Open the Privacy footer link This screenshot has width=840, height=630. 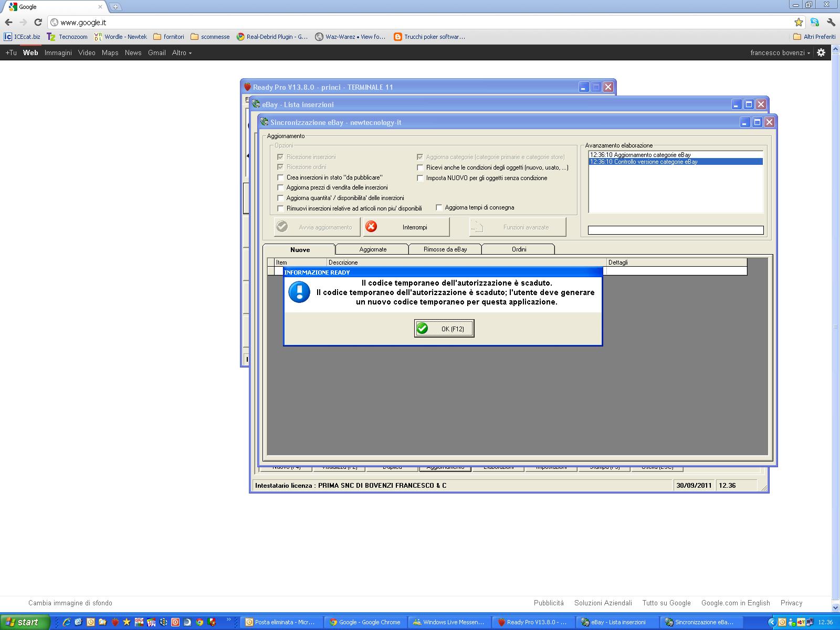click(791, 603)
